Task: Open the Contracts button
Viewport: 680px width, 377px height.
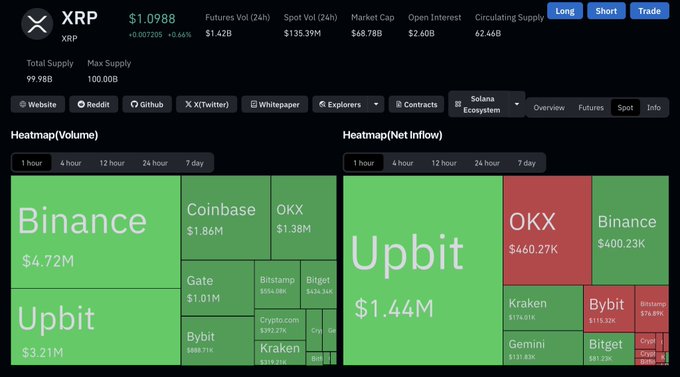Action: 416,105
